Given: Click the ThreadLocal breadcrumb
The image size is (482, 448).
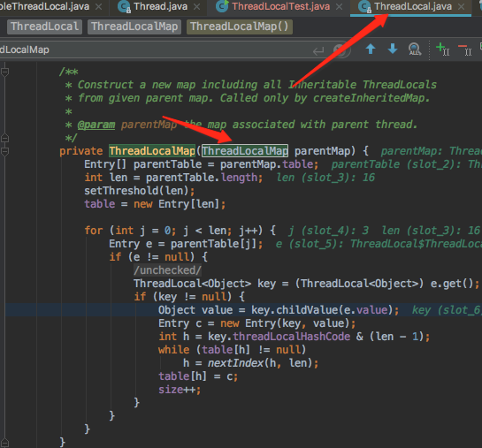Looking at the screenshot, I should click(x=45, y=27).
